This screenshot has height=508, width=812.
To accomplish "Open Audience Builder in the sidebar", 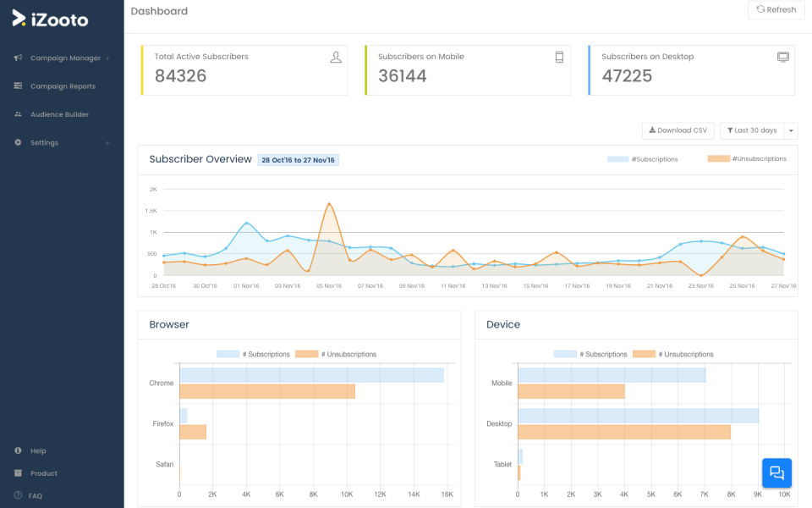I will pyautogui.click(x=59, y=114).
